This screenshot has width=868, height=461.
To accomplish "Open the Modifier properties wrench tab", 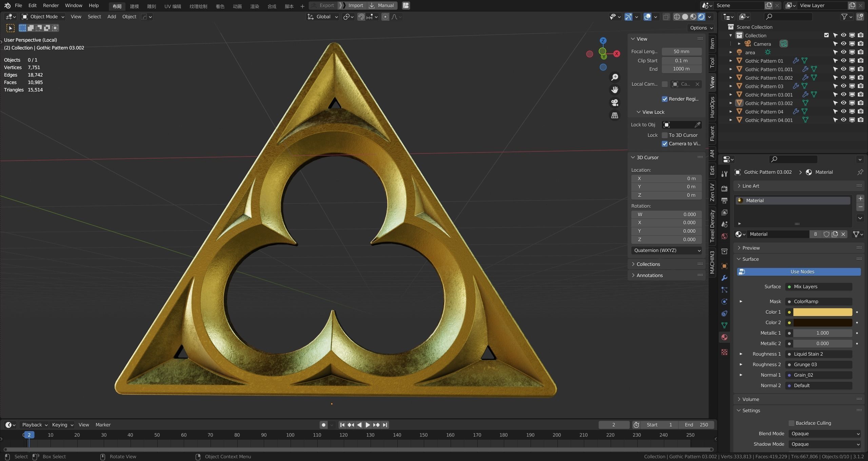I will [x=724, y=278].
